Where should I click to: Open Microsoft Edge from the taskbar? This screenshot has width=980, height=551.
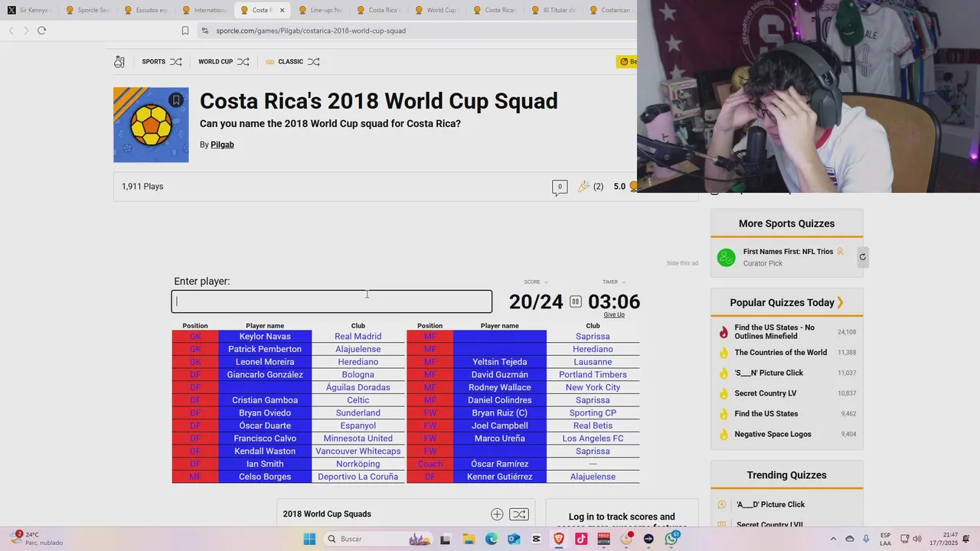coord(491,539)
